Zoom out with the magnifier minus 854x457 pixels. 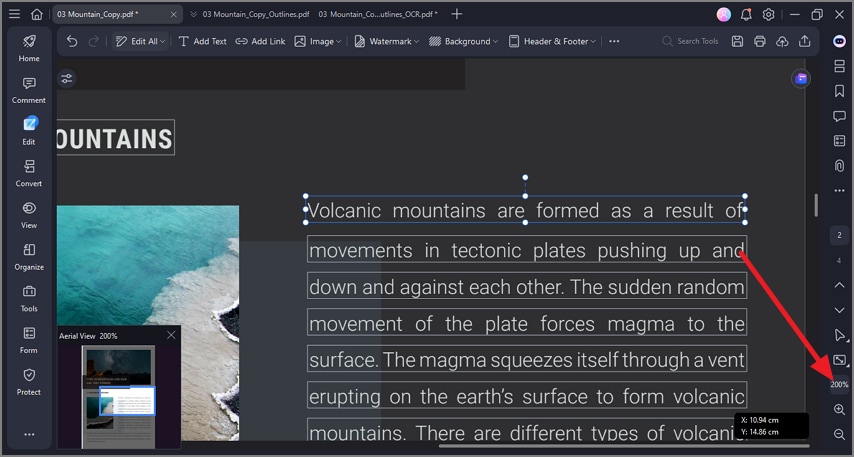tap(839, 434)
